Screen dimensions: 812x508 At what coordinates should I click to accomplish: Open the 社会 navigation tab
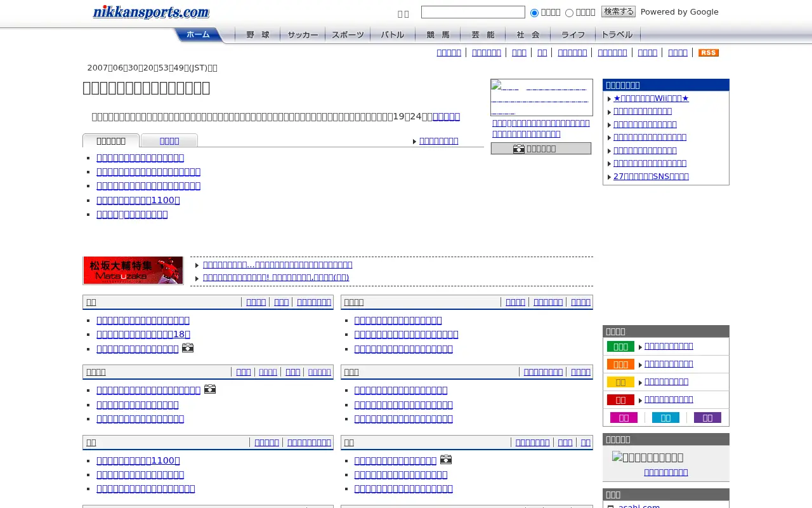pos(528,35)
